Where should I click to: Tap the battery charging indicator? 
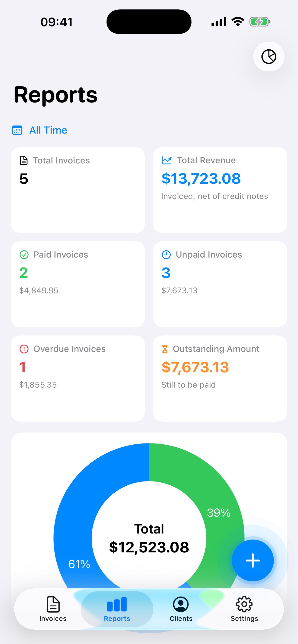click(x=260, y=22)
